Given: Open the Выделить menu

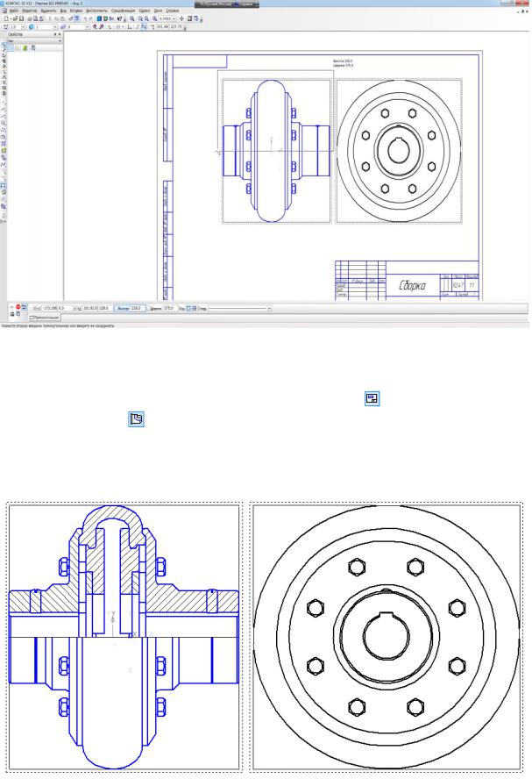Looking at the screenshot, I should [x=48, y=11].
